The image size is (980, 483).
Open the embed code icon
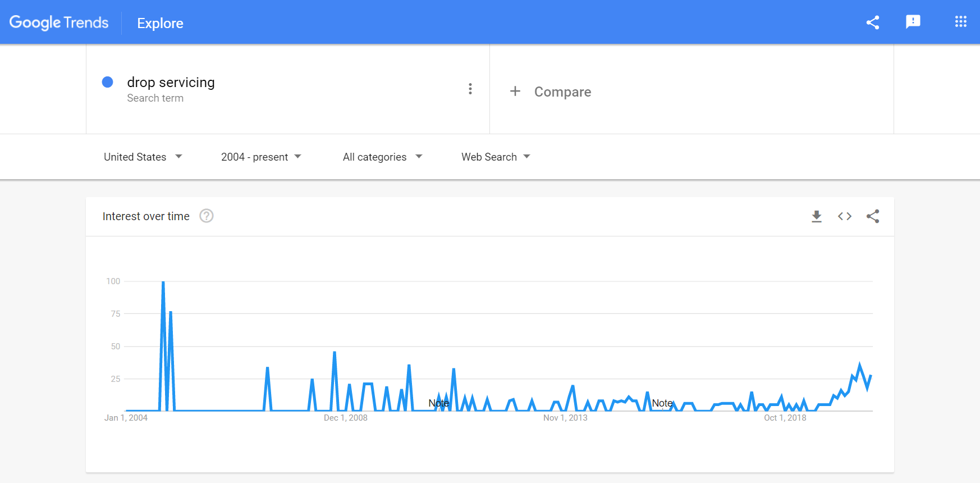tap(845, 216)
